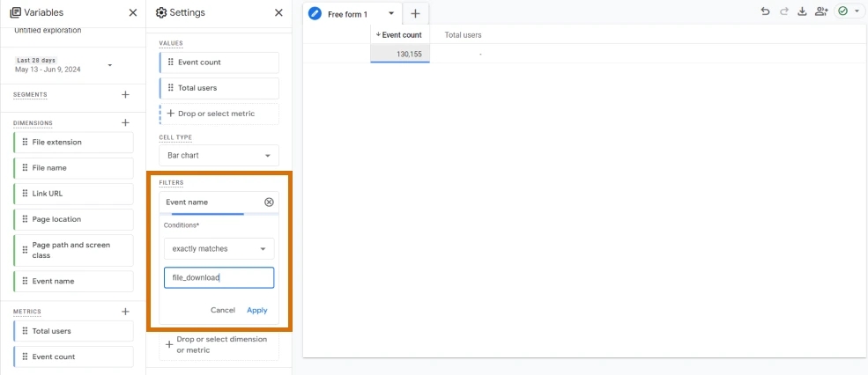Click the Untitled exploration name
Viewport: 868px width, 375px height.
click(x=48, y=31)
